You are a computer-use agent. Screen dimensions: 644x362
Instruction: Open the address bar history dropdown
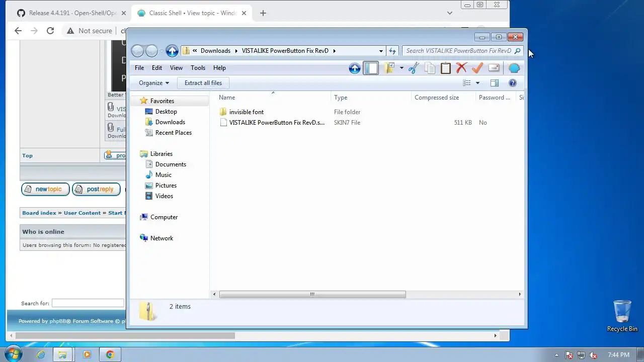coord(381,51)
